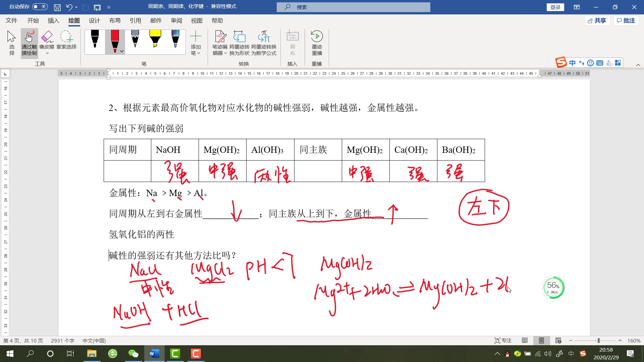The height and width of the screenshot is (362, 644).
Task: Open WeChat from the taskbar
Action: coord(133,354)
